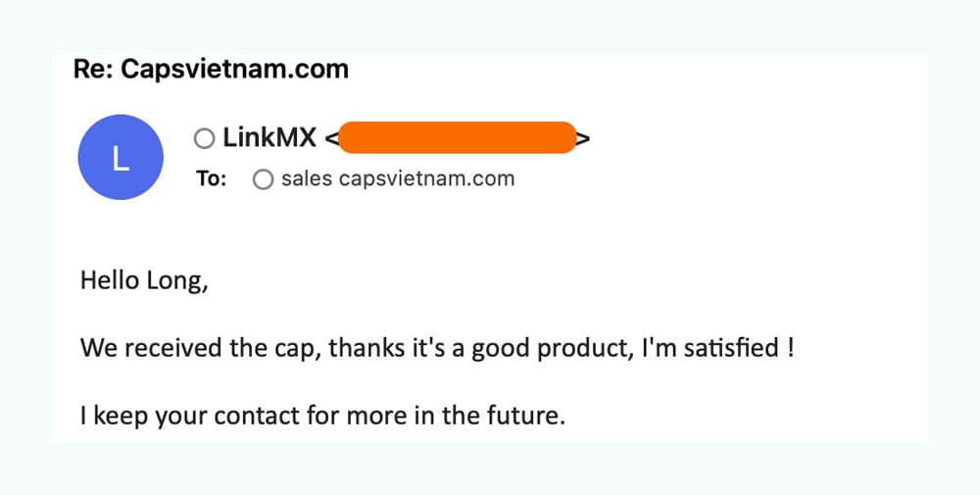
Task: Click the Re: prefix in subject
Action: point(93,69)
